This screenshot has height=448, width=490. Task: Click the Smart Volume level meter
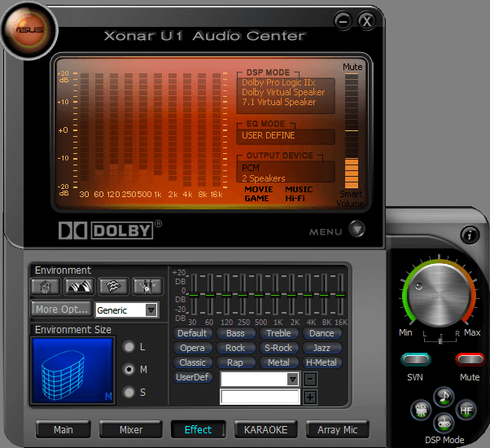(x=352, y=131)
